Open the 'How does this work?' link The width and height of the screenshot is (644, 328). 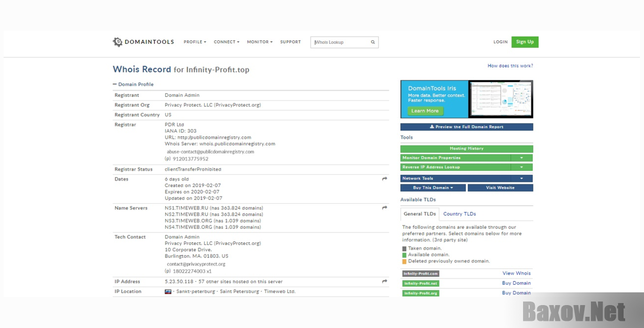[510, 66]
